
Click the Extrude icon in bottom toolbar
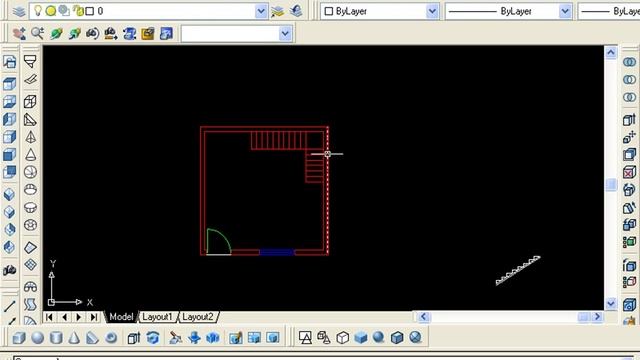click(134, 338)
